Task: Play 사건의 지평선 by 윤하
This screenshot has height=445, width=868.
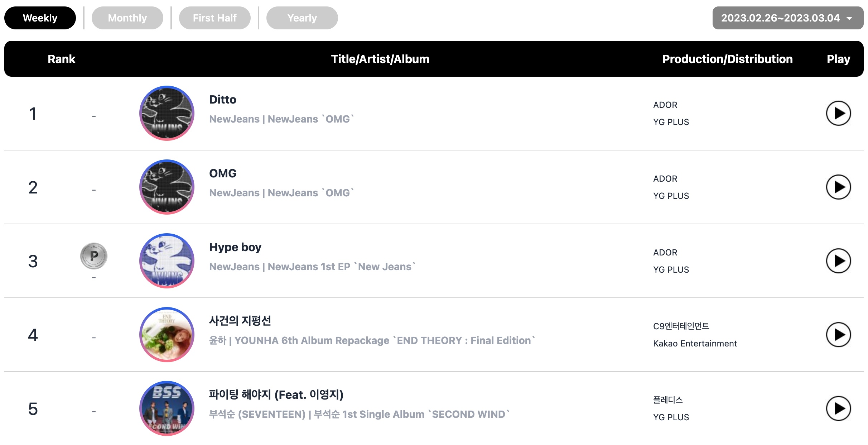Action: 838,335
